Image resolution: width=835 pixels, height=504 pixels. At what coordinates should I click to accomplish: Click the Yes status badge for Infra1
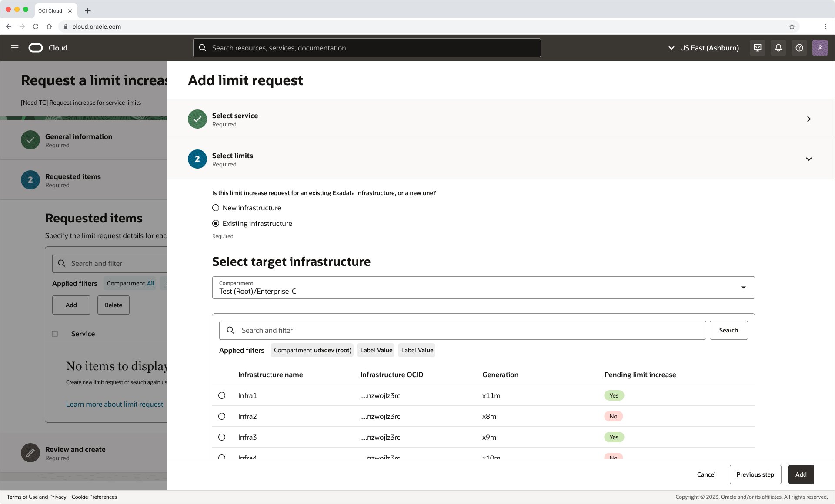(614, 395)
